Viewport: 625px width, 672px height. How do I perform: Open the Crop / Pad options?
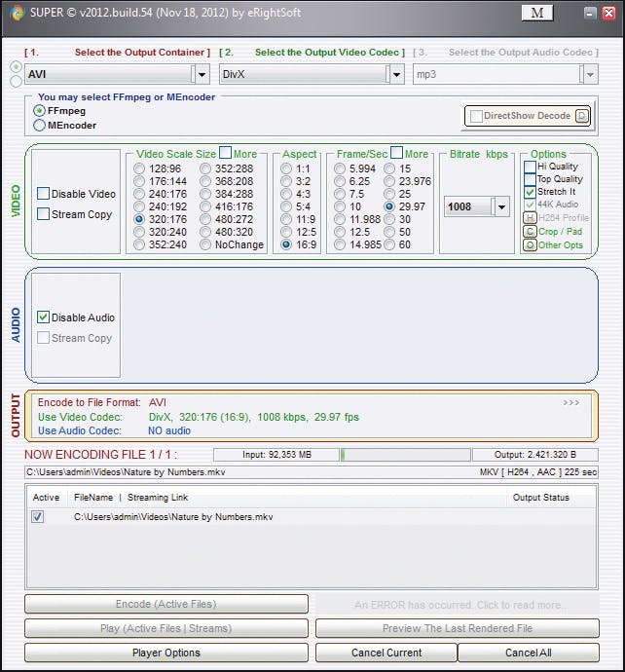coord(530,232)
